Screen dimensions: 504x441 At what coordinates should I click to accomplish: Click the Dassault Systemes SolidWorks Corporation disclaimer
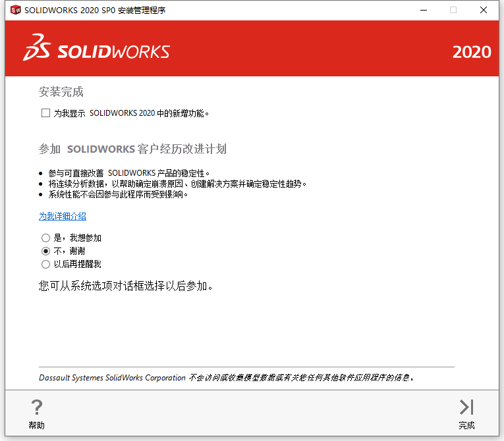(227, 378)
